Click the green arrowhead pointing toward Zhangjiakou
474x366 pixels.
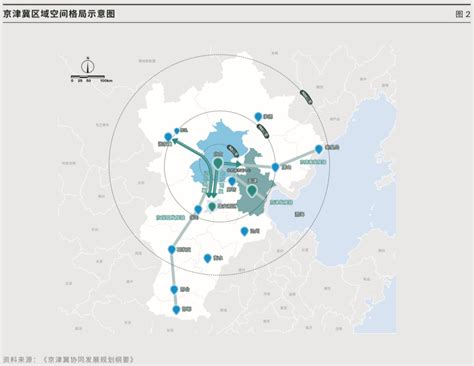click(x=176, y=142)
